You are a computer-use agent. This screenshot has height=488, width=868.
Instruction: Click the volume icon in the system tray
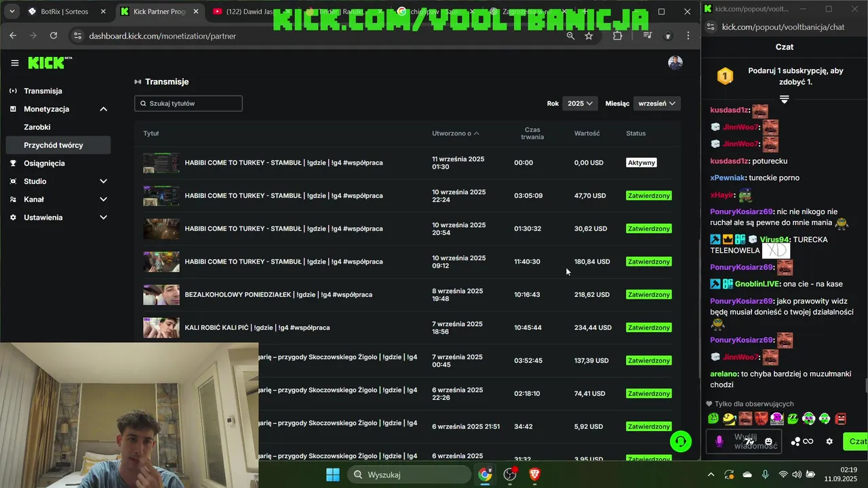(x=797, y=474)
